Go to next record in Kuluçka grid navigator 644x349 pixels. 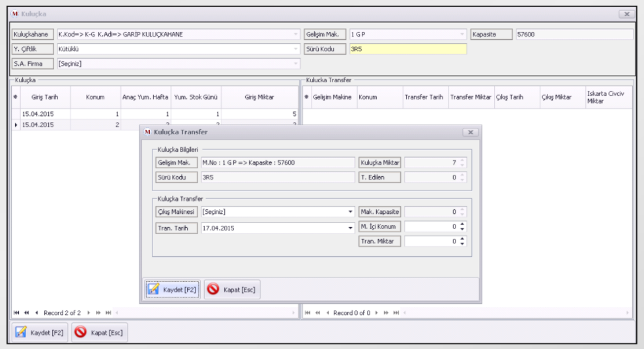click(x=88, y=313)
